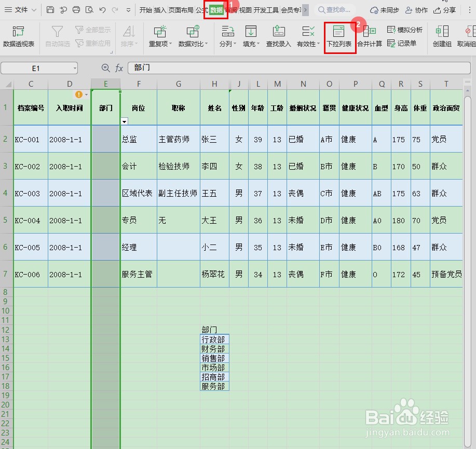Click cell containing 行政部
Image resolution: width=476 pixels, height=449 pixels.
[x=214, y=339]
